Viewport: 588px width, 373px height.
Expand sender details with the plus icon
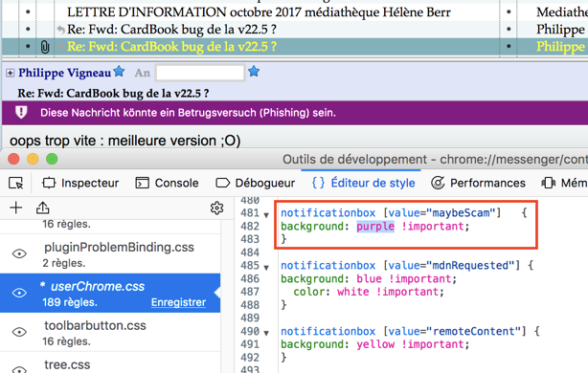pos(11,73)
